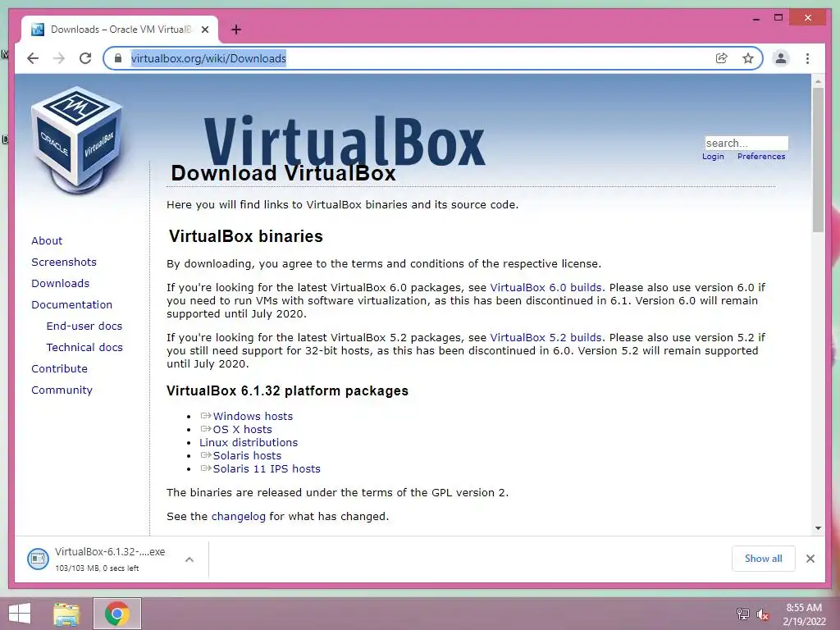Click the VirtualBox cube logo

[77, 140]
